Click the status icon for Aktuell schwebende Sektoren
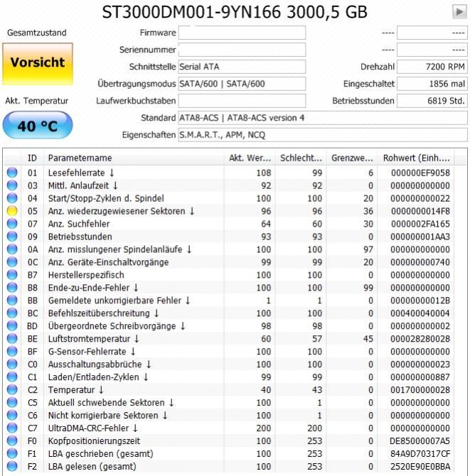This screenshot has width=470, height=476. (x=12, y=402)
